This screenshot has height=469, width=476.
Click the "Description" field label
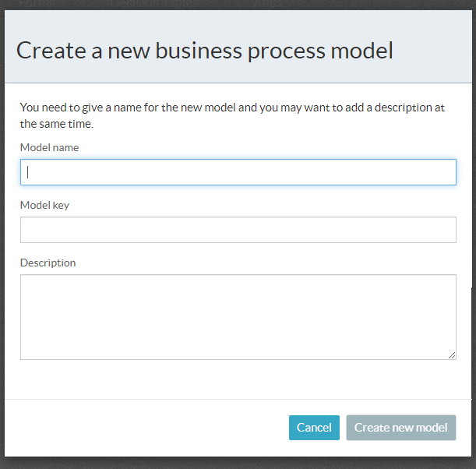(x=48, y=263)
